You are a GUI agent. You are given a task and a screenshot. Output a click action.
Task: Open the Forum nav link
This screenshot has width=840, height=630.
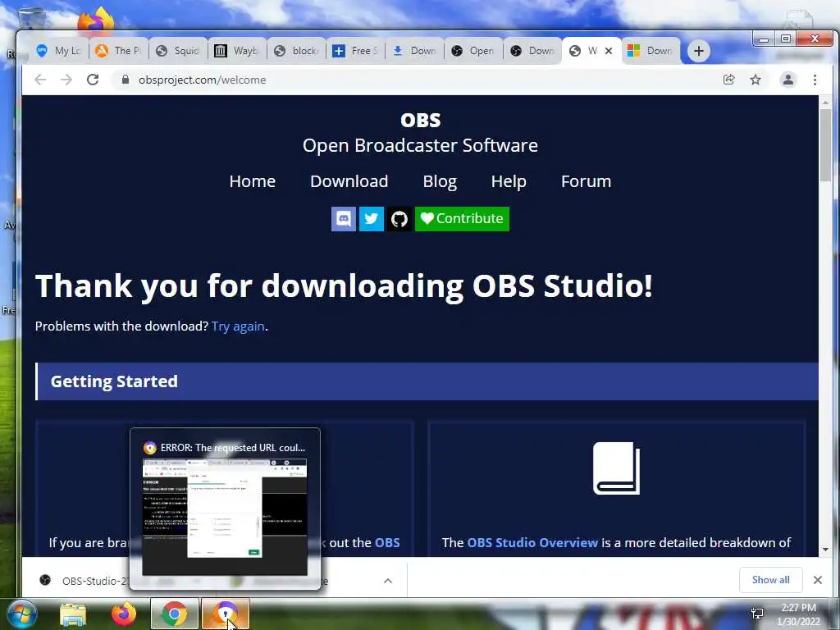[586, 181]
